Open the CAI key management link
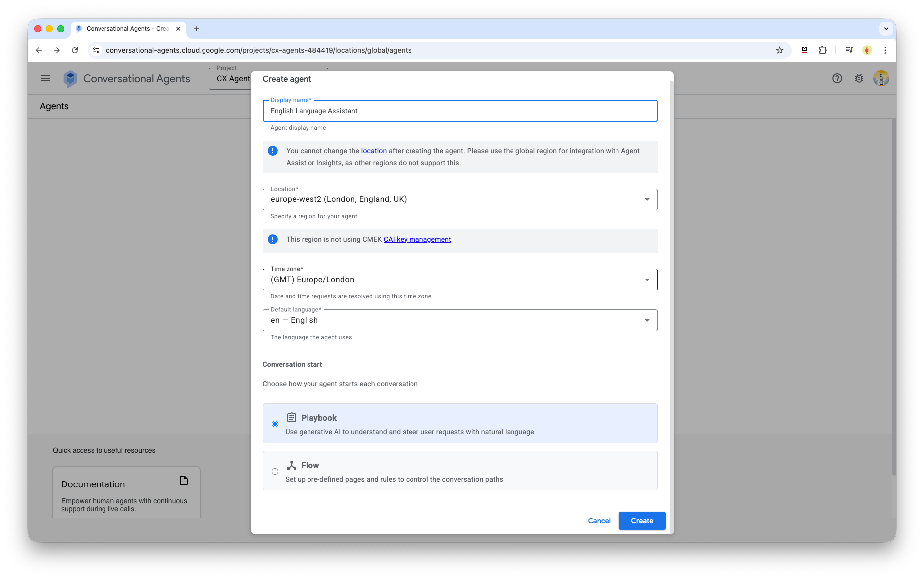 coord(417,239)
